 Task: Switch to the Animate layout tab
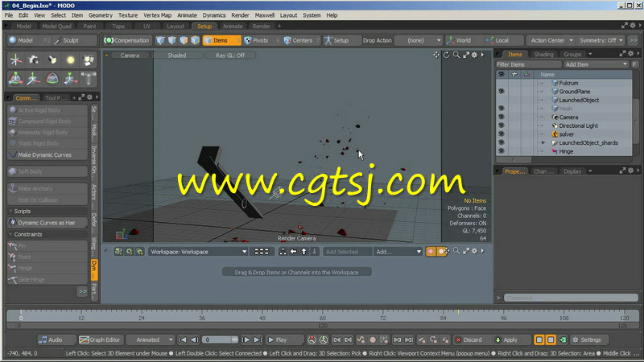click(x=233, y=26)
